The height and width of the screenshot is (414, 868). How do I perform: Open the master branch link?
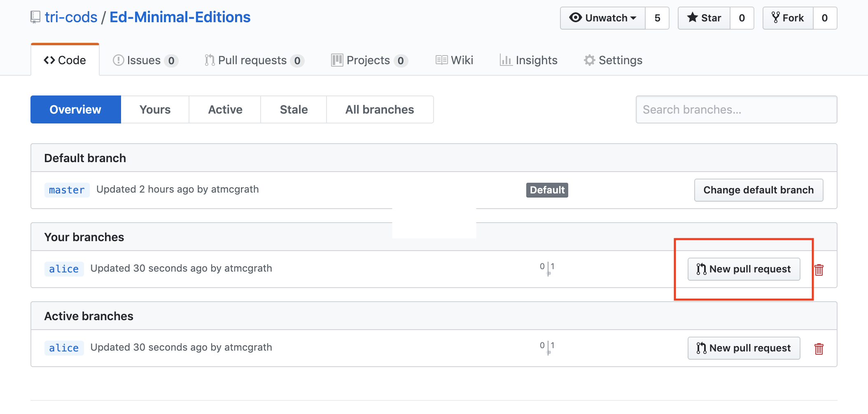click(66, 190)
